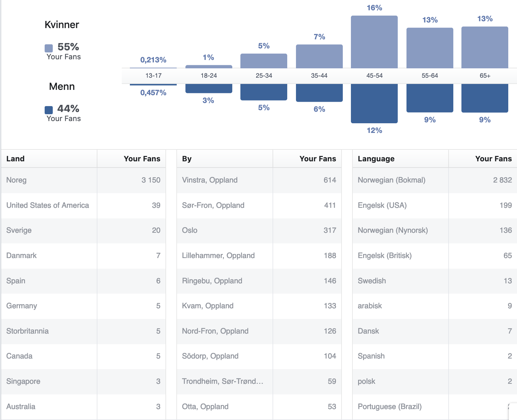Image resolution: width=517 pixels, height=420 pixels.
Task: Pick the women's 25-34 bar
Action: tap(263, 61)
